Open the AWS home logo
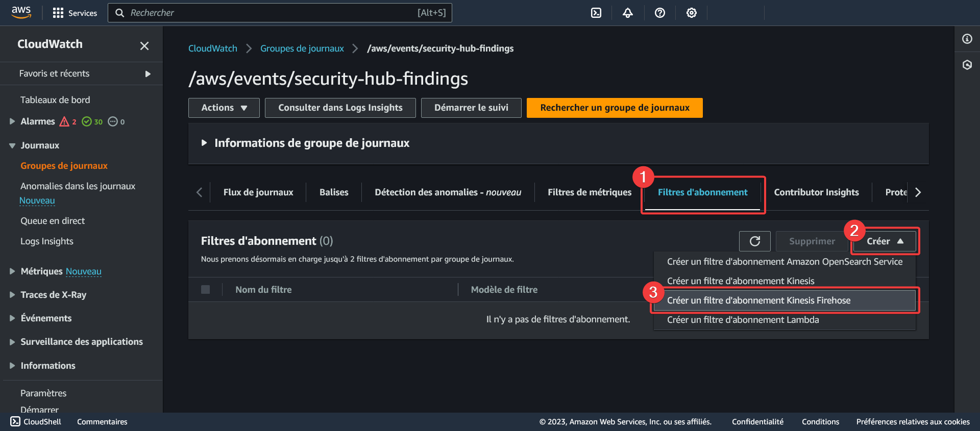Image resolution: width=980 pixels, height=431 pixels. [x=21, y=12]
